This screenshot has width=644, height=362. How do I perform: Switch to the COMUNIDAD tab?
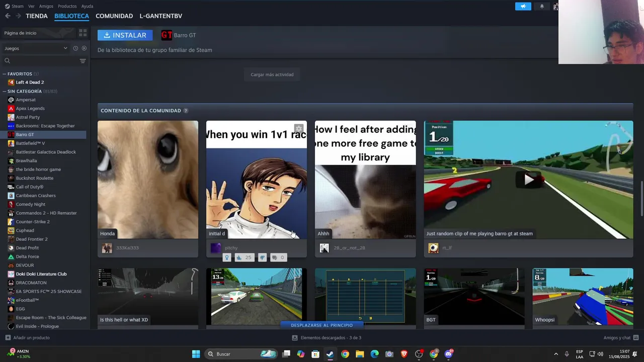[x=114, y=16]
